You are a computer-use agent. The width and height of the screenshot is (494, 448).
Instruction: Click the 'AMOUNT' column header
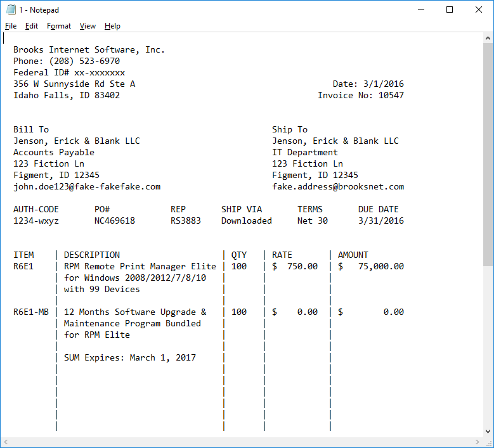tap(353, 255)
